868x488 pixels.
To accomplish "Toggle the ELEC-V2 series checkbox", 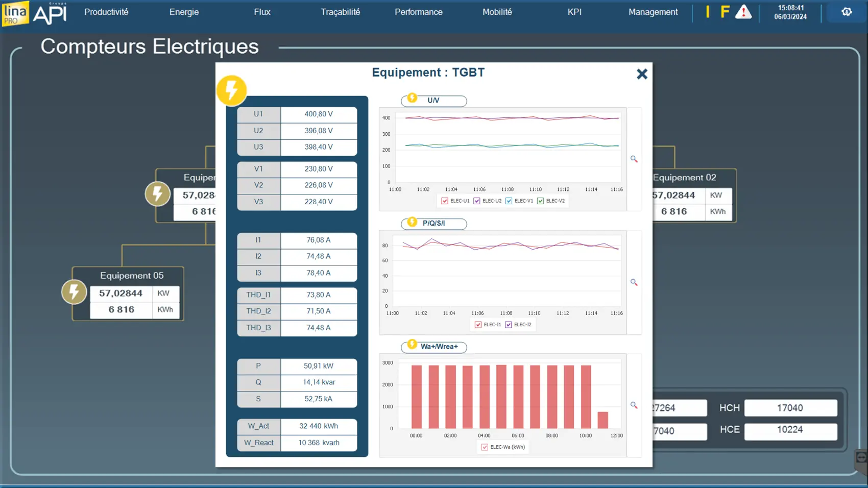I will (x=540, y=201).
